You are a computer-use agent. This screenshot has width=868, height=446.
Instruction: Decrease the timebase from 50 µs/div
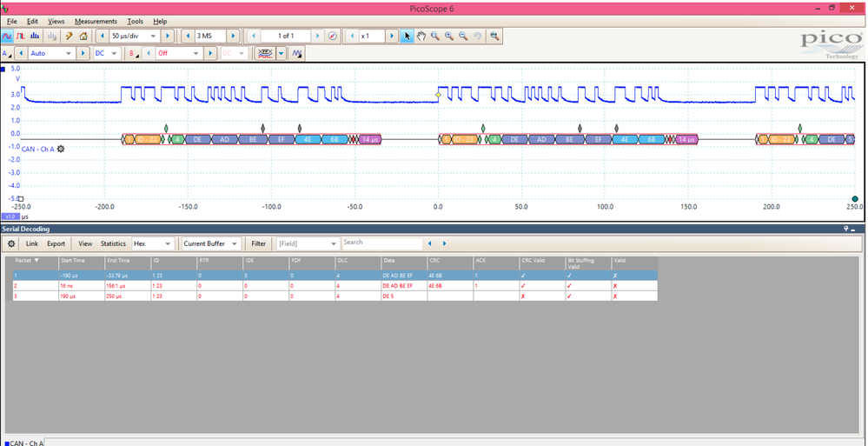102,36
